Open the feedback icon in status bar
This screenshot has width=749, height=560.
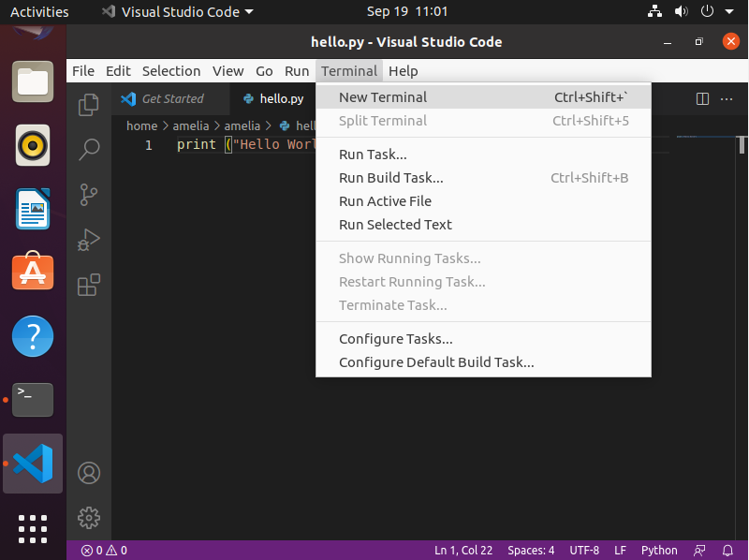coord(699,551)
